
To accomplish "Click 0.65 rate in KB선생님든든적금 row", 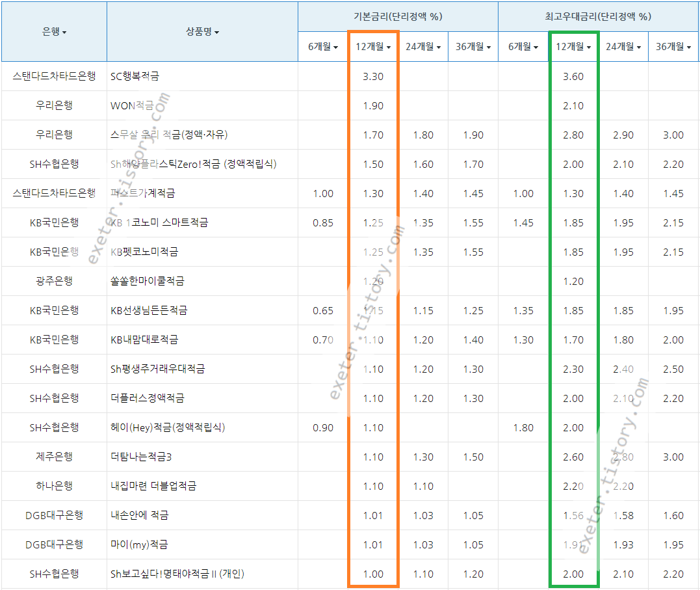I will (x=323, y=311).
